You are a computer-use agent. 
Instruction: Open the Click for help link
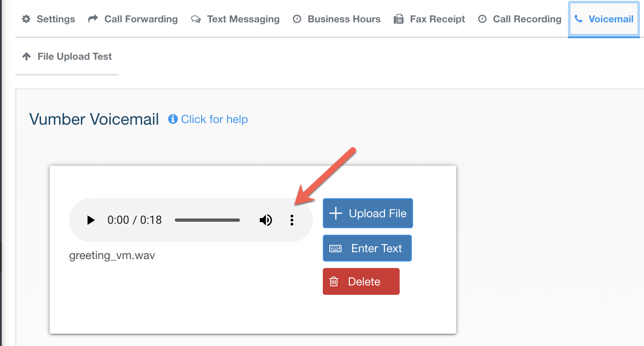(214, 119)
